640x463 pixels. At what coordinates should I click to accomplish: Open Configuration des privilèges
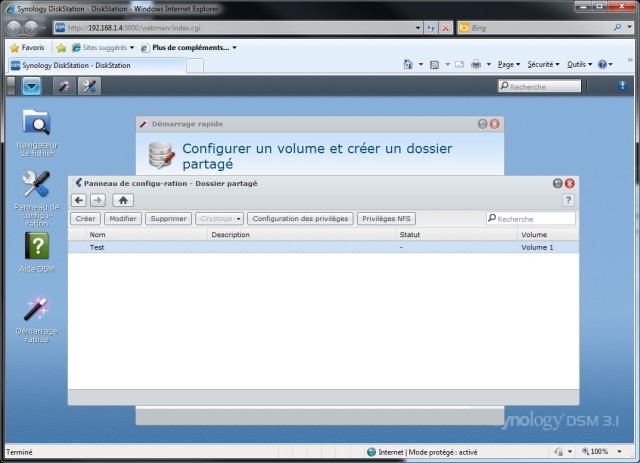point(300,218)
